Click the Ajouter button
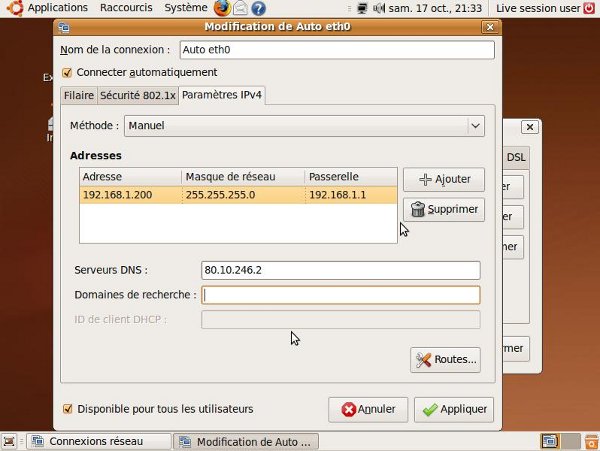 pos(443,179)
